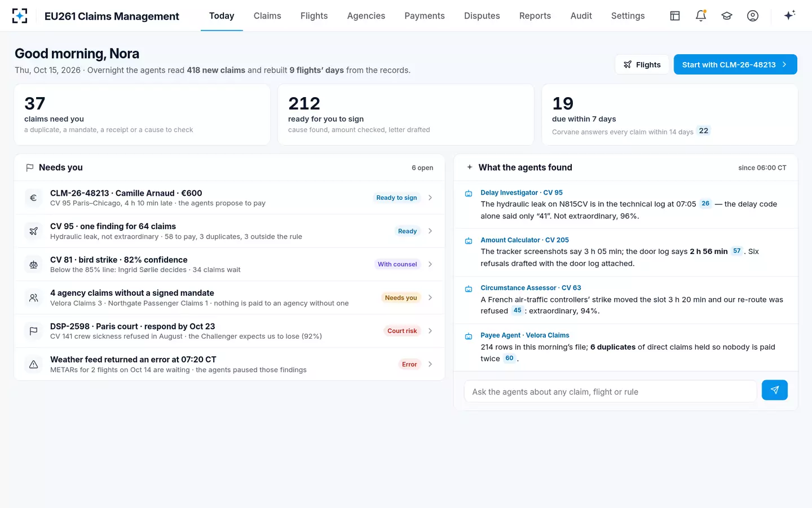The image size is (812, 508).
Task: Open the Payee Agent · Velora Claims link
Action: coord(525,335)
